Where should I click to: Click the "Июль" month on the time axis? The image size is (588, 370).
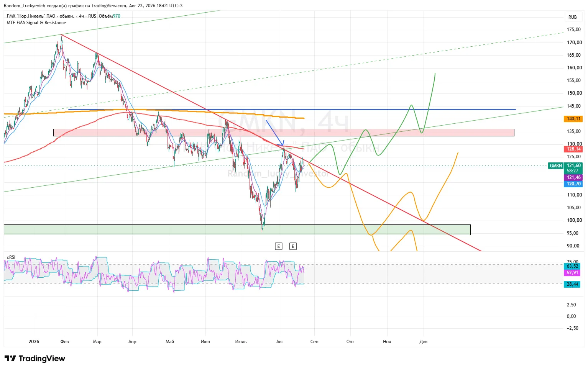pyautogui.click(x=241, y=342)
